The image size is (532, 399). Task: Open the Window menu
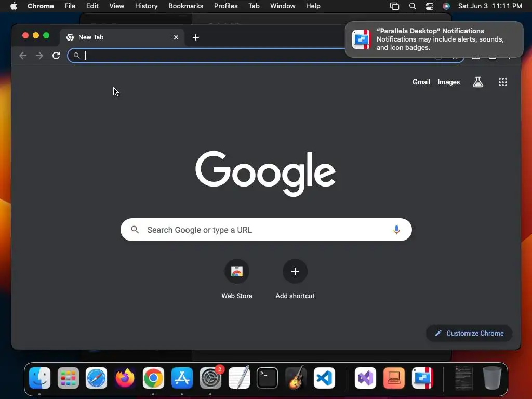pyautogui.click(x=283, y=6)
